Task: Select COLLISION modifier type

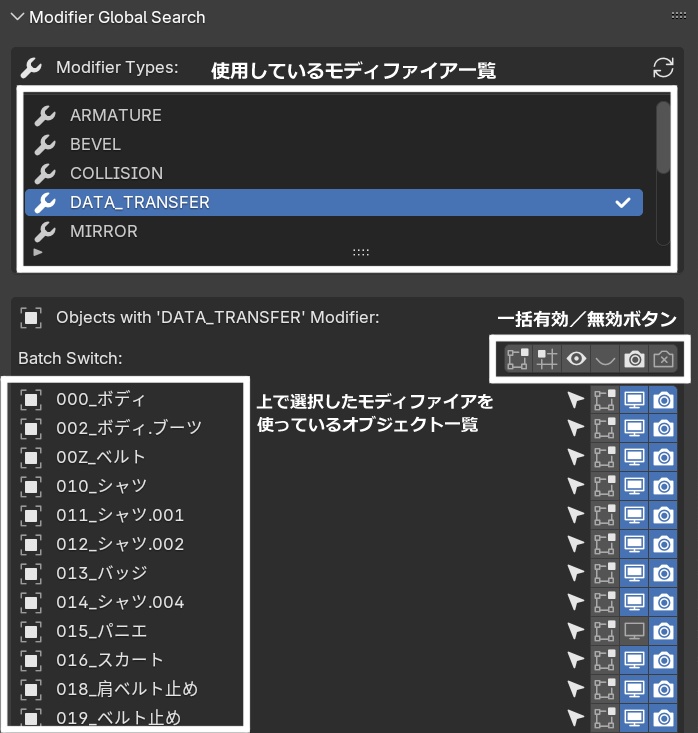Action: (334, 173)
